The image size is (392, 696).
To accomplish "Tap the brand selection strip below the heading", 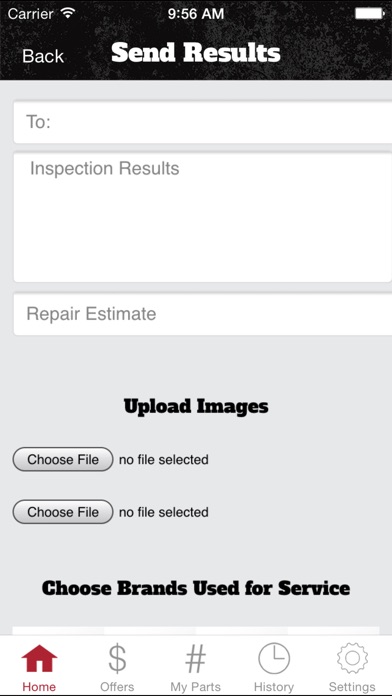I will (196, 631).
